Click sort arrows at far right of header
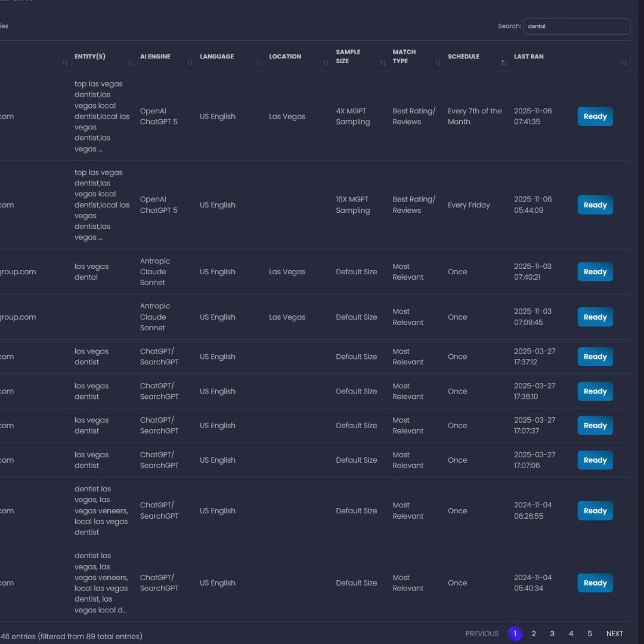Image resolution: width=644 pixels, height=644 pixels. coord(623,63)
